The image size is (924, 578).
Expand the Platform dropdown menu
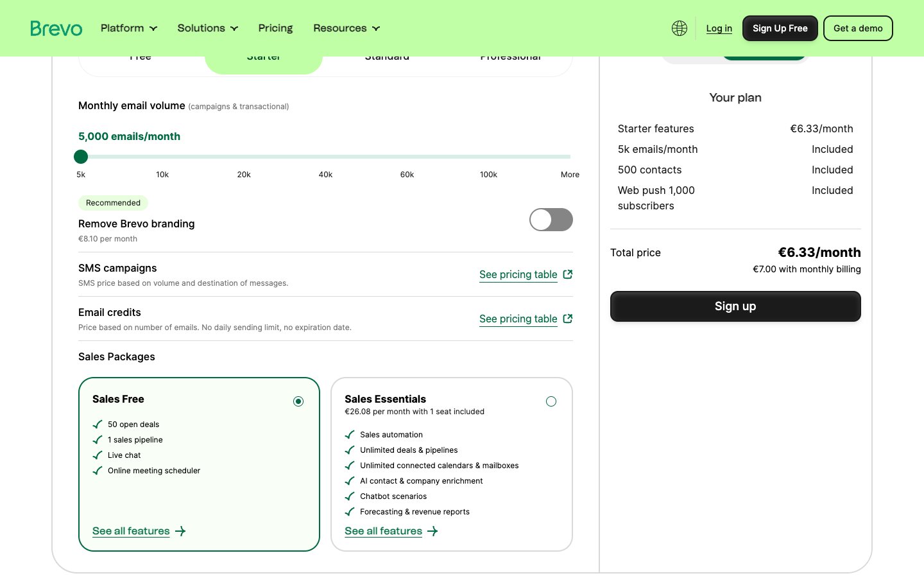click(128, 28)
